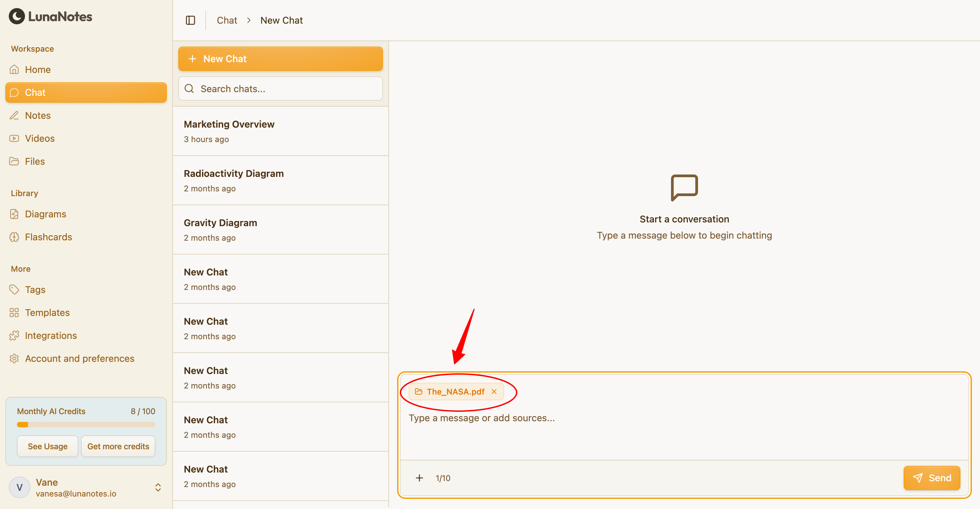Open the Notes menu item
The image size is (980, 509).
(x=37, y=115)
